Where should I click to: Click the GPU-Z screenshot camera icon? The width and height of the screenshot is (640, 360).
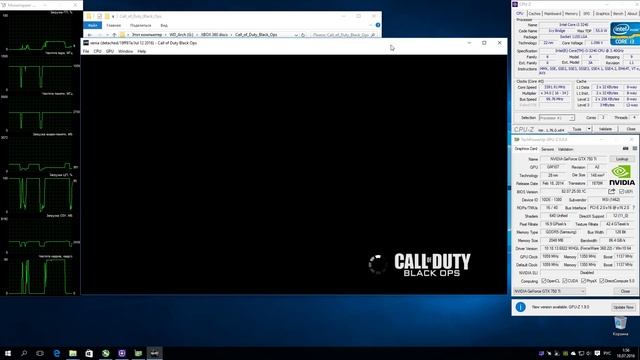pyautogui.click(x=625, y=149)
